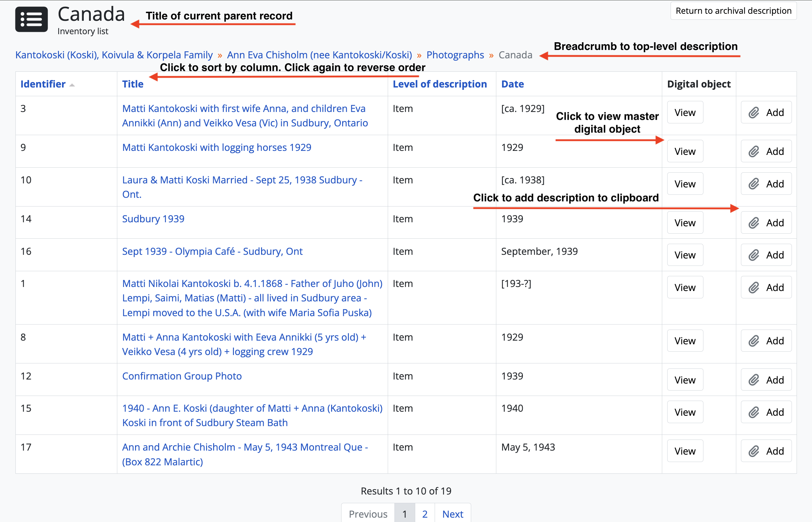
Task: Open 'Confirmation Group Photo' title link
Action: [182, 376]
